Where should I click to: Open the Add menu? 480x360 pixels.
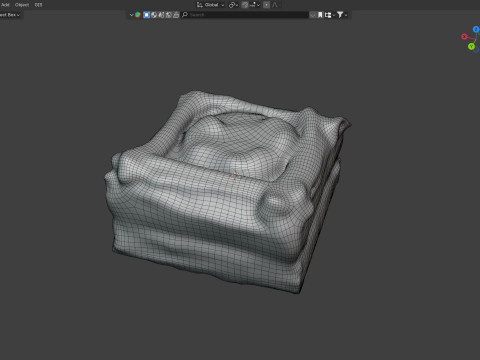tap(5, 5)
